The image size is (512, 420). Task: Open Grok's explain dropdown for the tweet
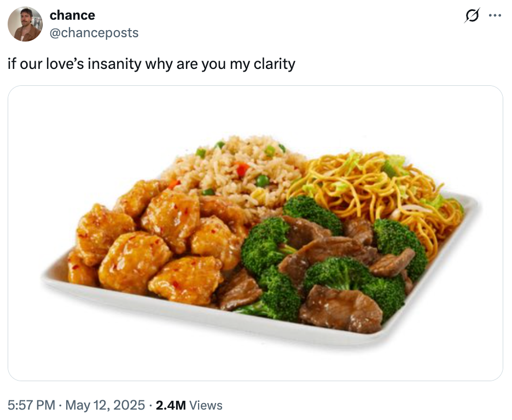(x=473, y=15)
